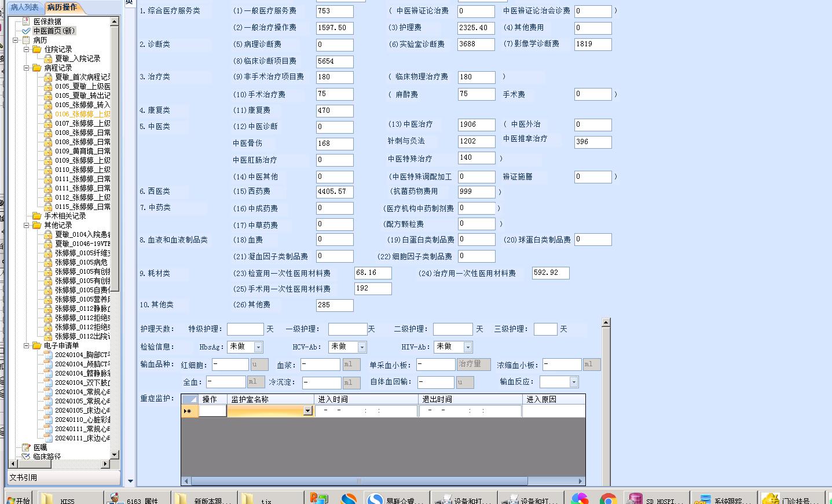Open the SD HOSPI database taskbar item
Viewport: 832px width, 504px height.
coord(658,498)
